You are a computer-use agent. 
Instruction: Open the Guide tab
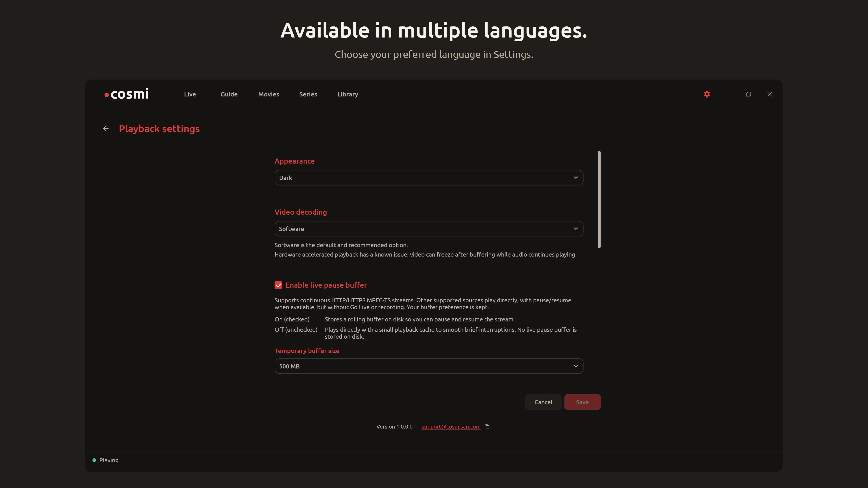(x=229, y=94)
